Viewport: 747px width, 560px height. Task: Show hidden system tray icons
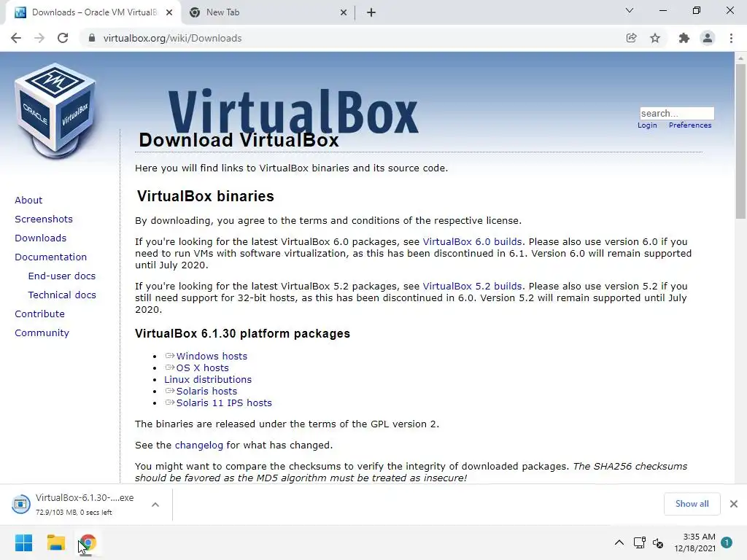click(x=619, y=542)
